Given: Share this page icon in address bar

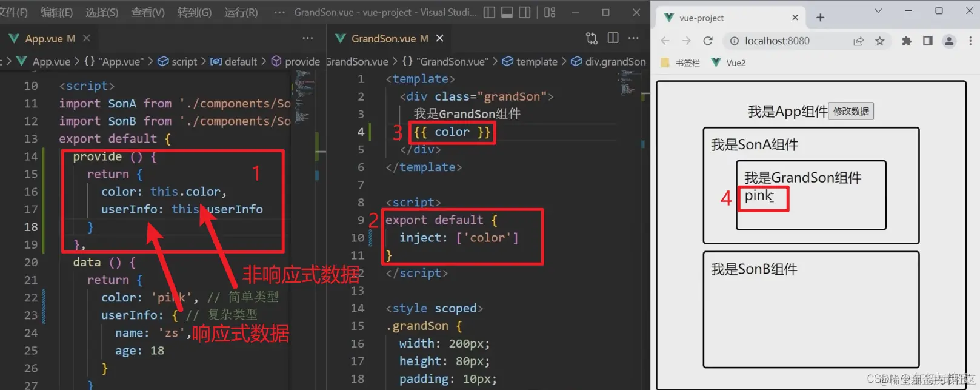Looking at the screenshot, I should [858, 41].
